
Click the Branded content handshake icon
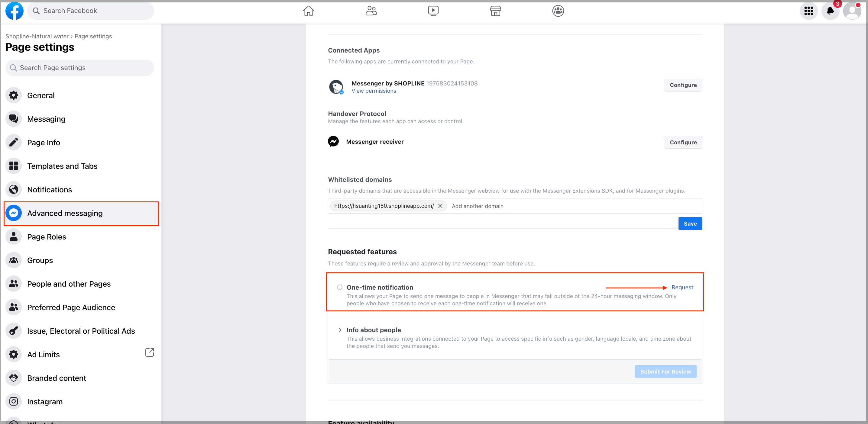pos(14,378)
